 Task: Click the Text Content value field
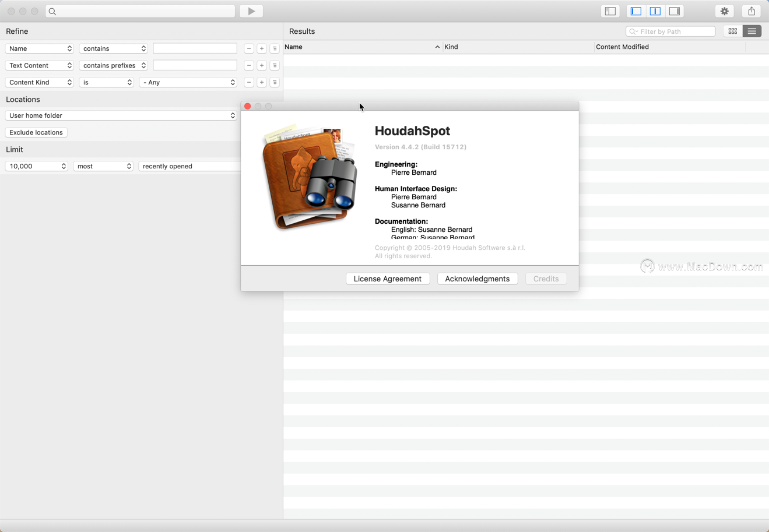195,65
